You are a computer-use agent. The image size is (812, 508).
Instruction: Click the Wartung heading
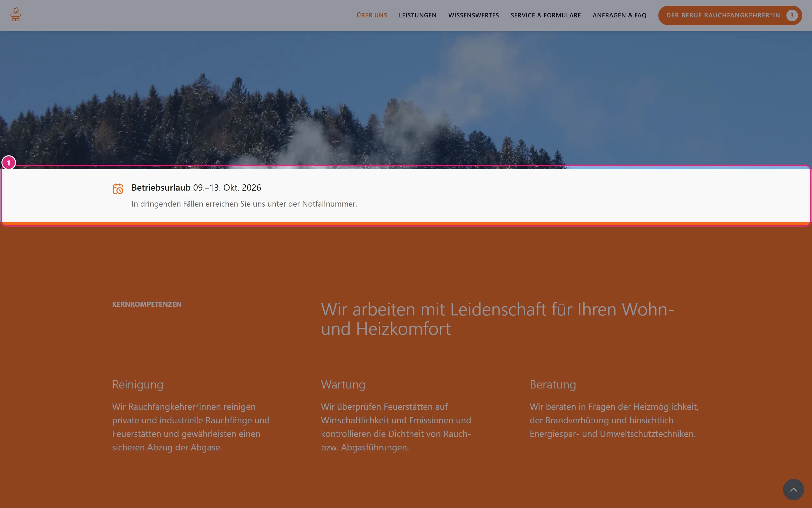point(343,384)
